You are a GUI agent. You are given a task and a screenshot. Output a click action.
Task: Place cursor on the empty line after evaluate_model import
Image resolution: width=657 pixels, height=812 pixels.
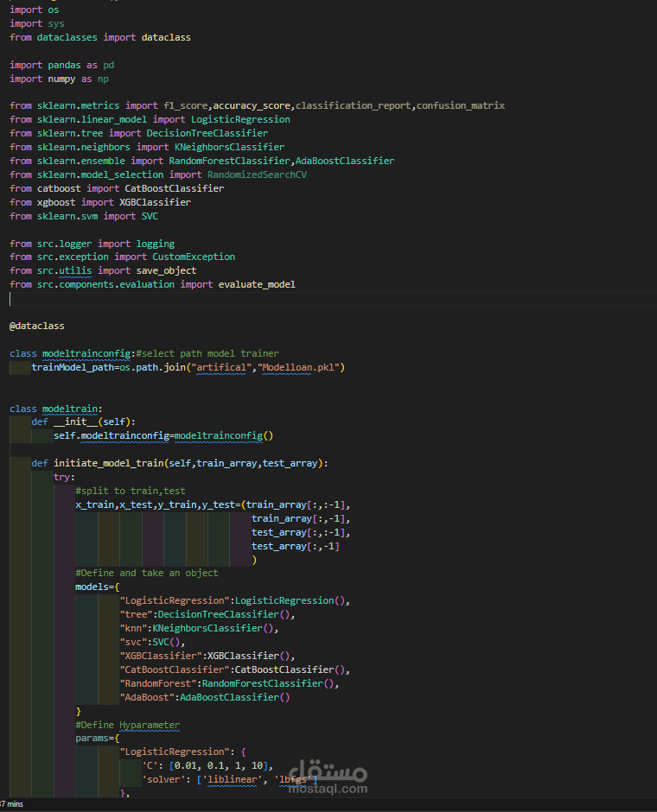(332, 299)
